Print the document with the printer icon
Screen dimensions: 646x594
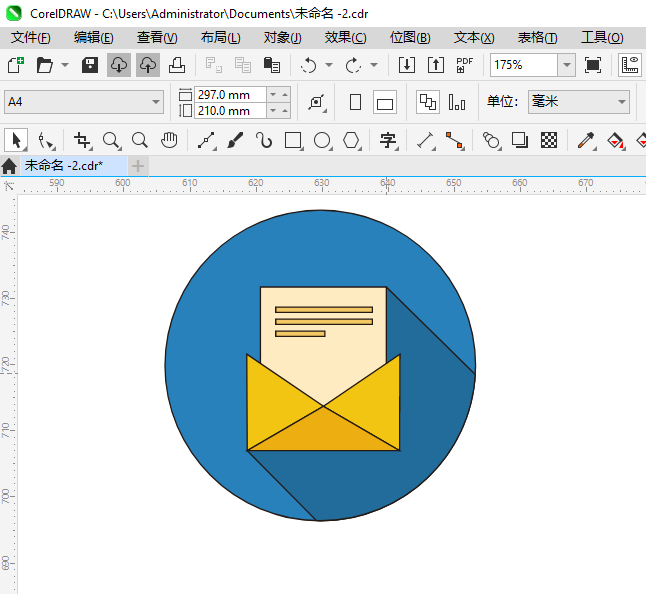click(x=177, y=65)
